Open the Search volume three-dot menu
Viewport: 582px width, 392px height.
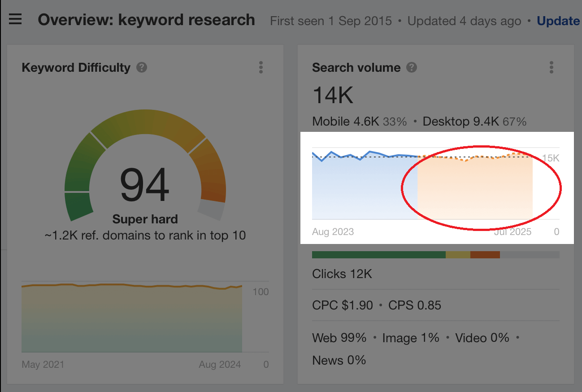[551, 67]
